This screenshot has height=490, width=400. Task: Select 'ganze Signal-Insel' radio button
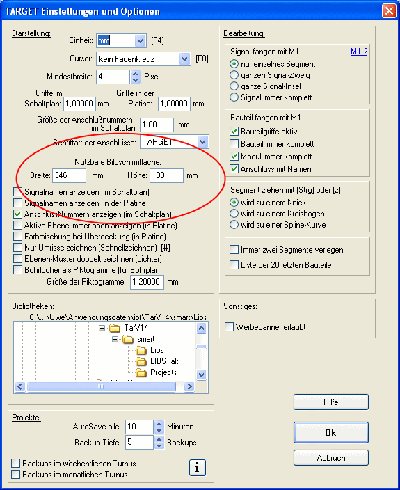(234, 86)
